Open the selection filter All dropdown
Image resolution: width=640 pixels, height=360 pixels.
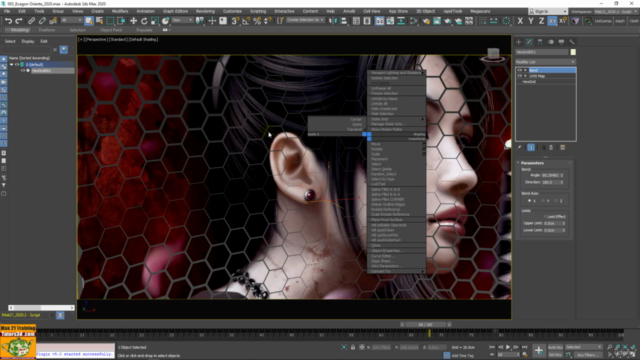coord(71,20)
